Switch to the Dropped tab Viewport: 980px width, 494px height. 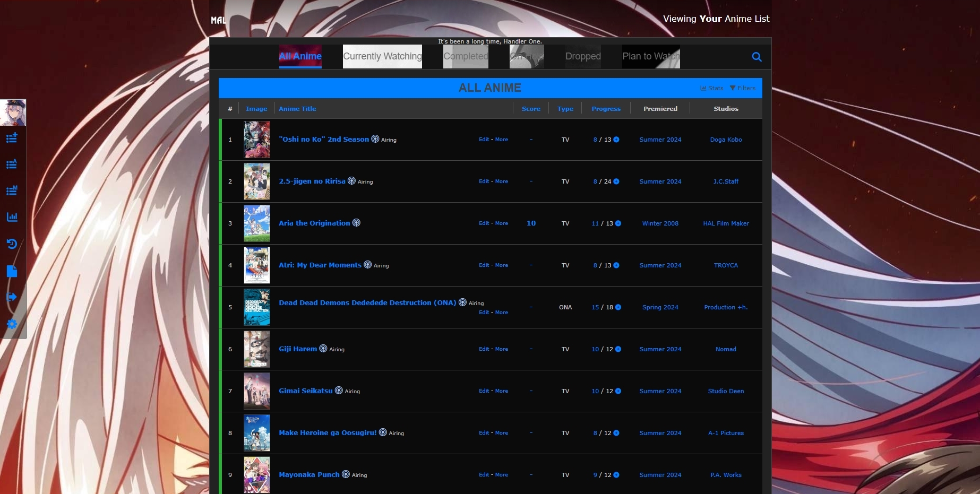coord(583,56)
